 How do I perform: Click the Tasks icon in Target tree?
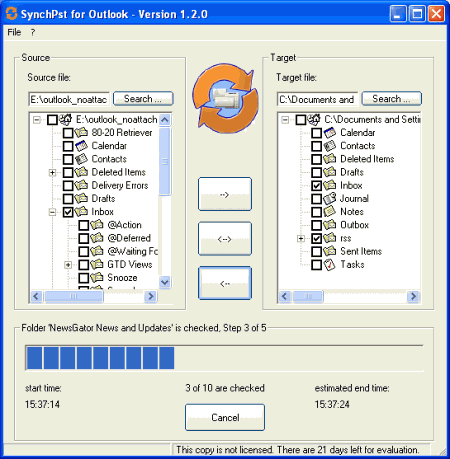[x=330, y=265]
